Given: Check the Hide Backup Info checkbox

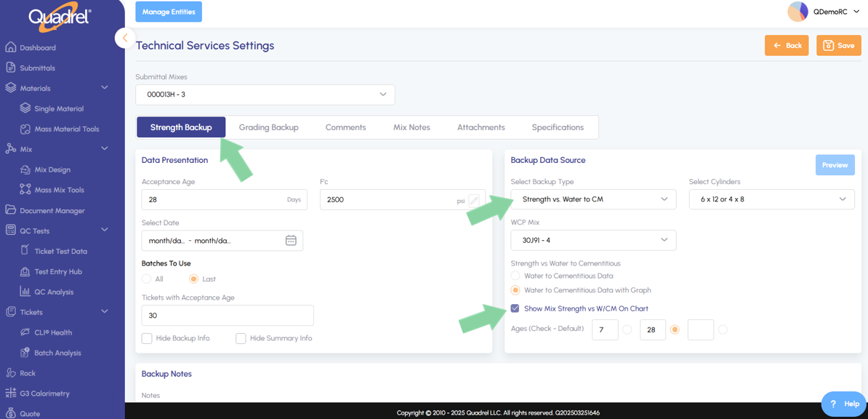Looking at the screenshot, I should click(147, 338).
